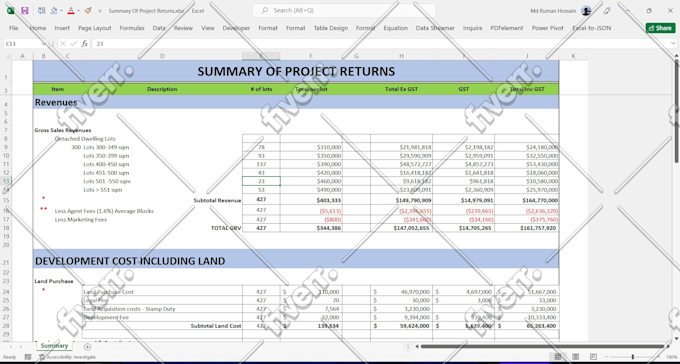The width and height of the screenshot is (680, 364).
Task: Select the cell containing $310,000
Action: [311, 147]
